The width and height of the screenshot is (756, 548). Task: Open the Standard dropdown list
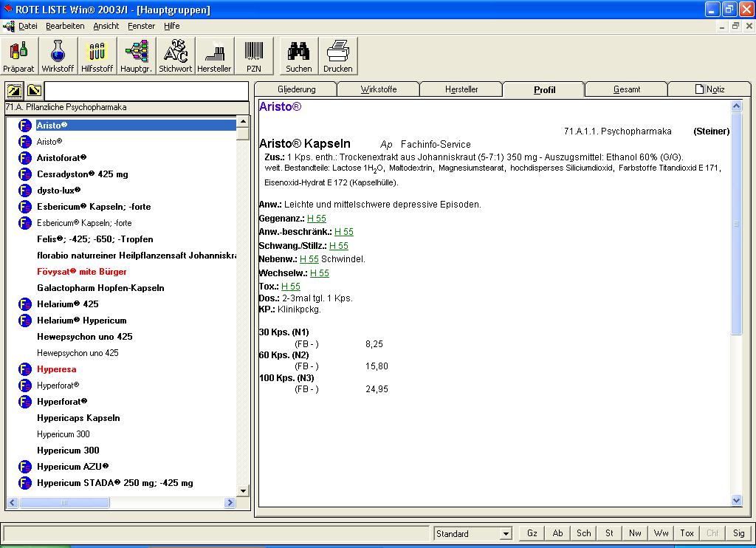[506, 534]
